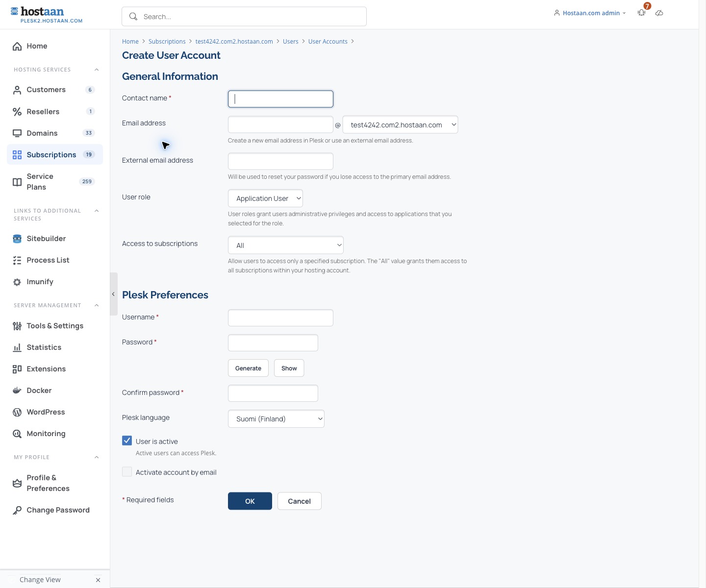Open the email domain dropdown
This screenshot has height=588, width=706.
point(400,125)
